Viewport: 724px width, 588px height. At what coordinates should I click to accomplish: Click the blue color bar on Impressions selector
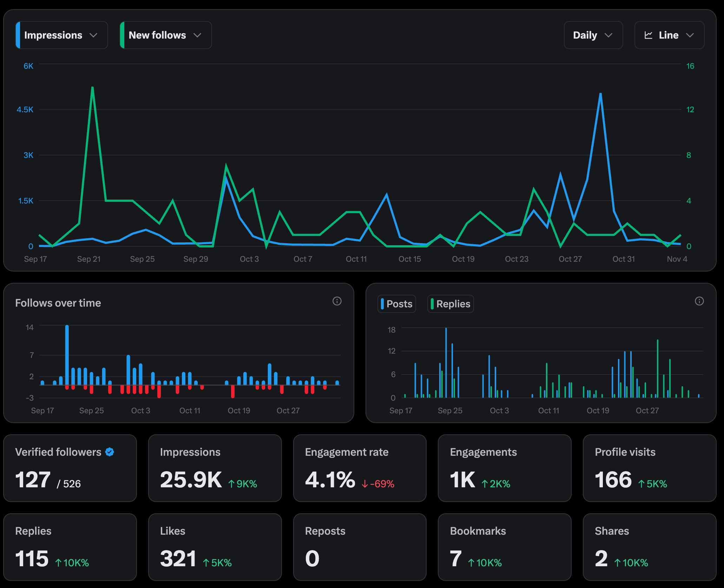(18, 35)
